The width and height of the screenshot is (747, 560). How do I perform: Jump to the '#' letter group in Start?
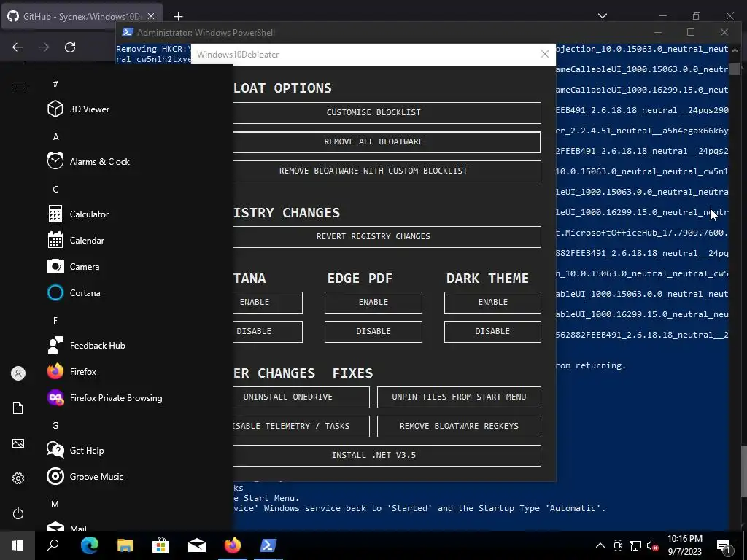(55, 84)
